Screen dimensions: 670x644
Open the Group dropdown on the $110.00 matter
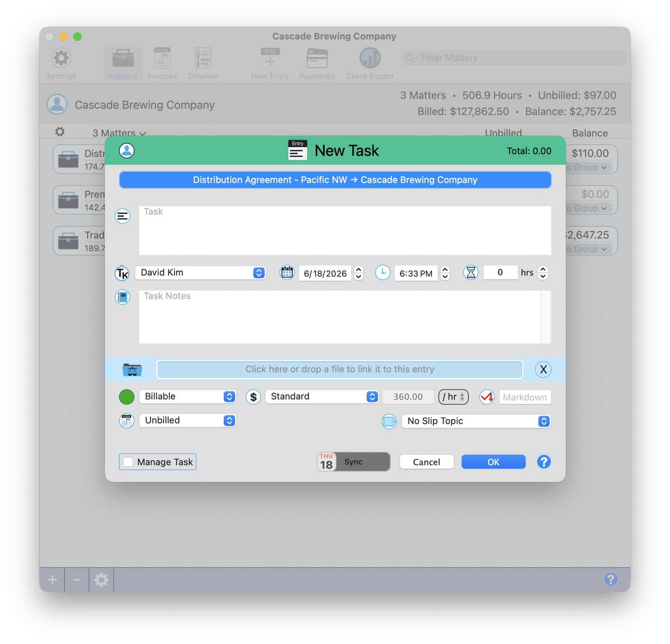point(590,167)
